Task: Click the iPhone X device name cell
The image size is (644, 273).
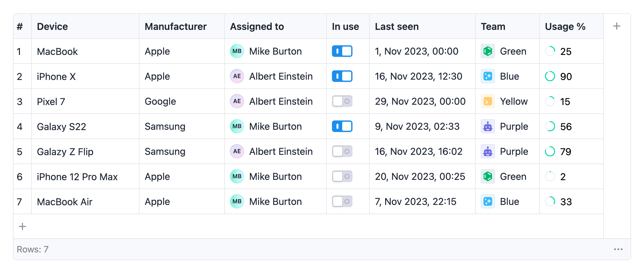Action: (x=56, y=76)
